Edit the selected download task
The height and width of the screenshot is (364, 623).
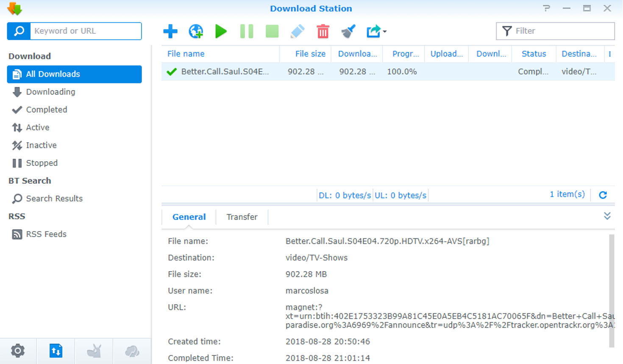coord(298,31)
